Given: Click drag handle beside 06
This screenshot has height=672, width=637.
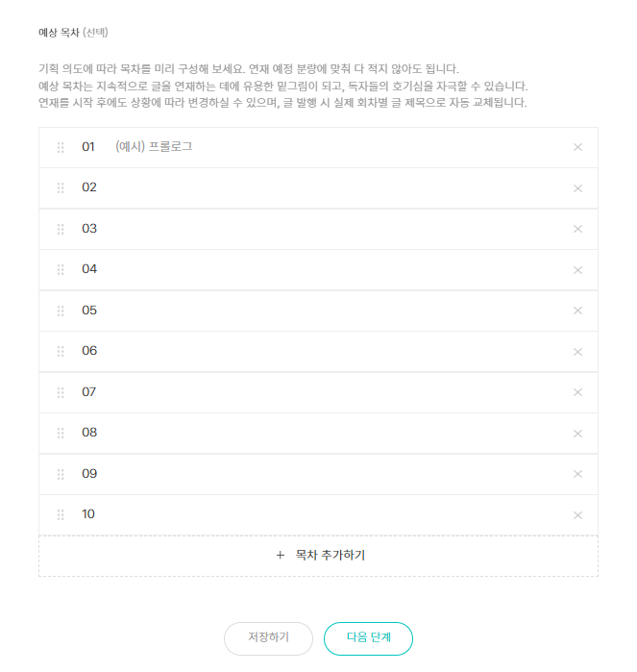Looking at the screenshot, I should 61,352.
